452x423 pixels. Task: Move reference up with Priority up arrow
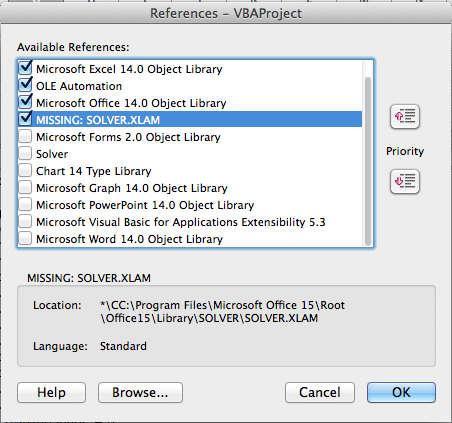405,117
